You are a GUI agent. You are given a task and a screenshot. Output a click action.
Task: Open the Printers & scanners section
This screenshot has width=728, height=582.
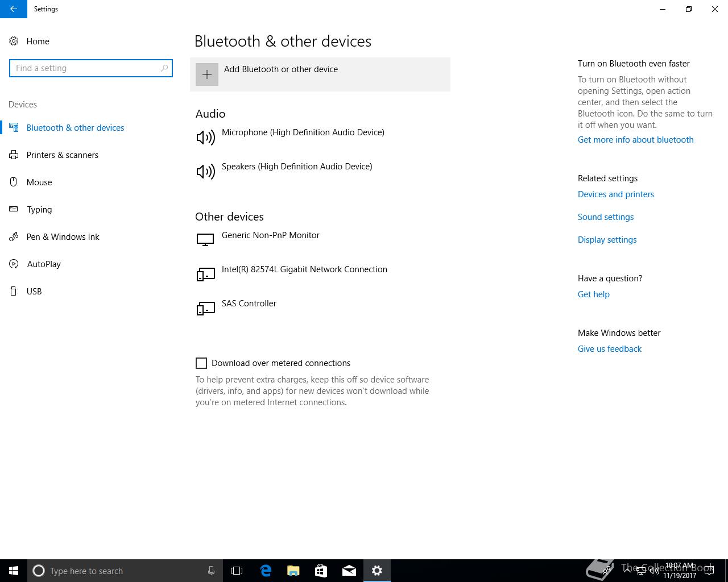(63, 155)
